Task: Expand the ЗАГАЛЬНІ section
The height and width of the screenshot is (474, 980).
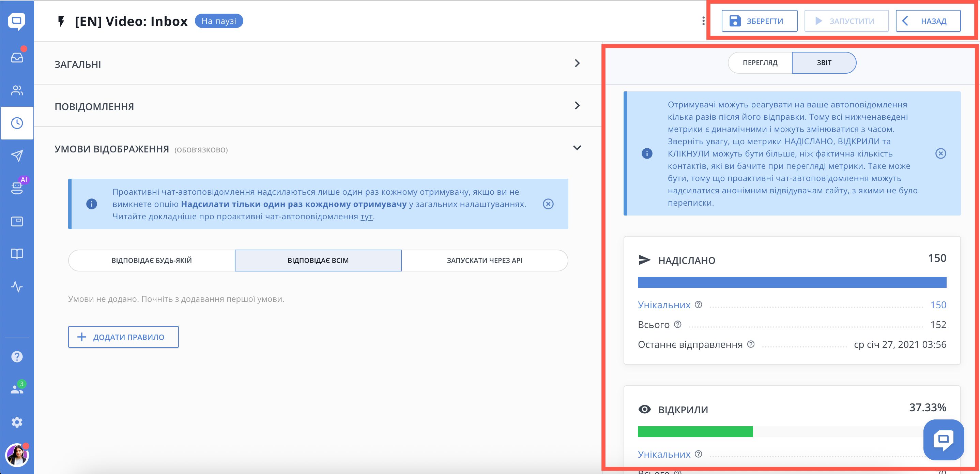Action: pyautogui.click(x=318, y=63)
